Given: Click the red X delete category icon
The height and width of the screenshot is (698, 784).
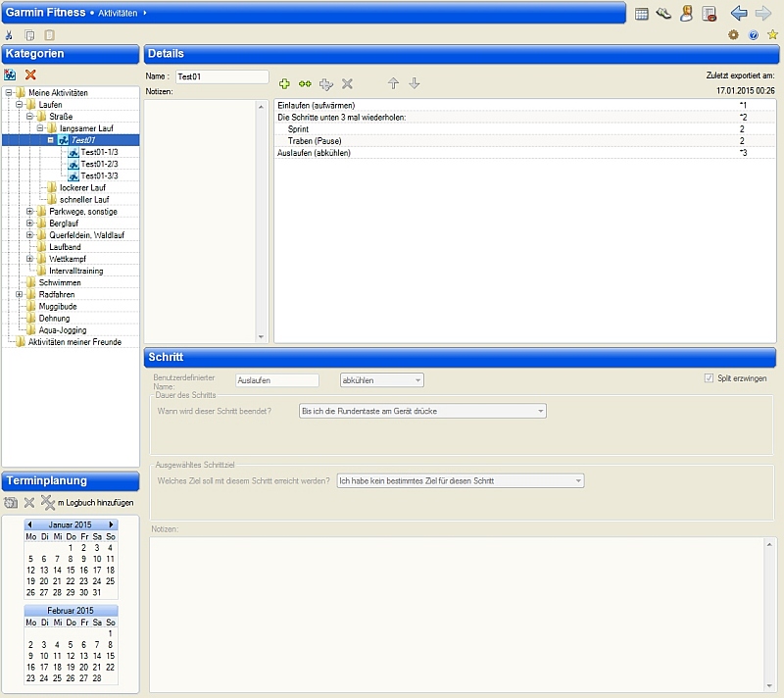Looking at the screenshot, I should pyautogui.click(x=30, y=75).
